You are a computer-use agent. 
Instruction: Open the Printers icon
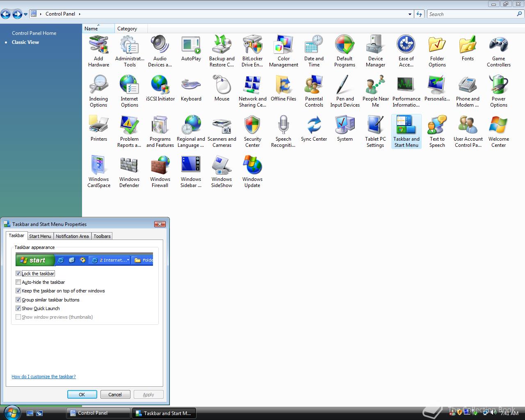click(x=98, y=129)
